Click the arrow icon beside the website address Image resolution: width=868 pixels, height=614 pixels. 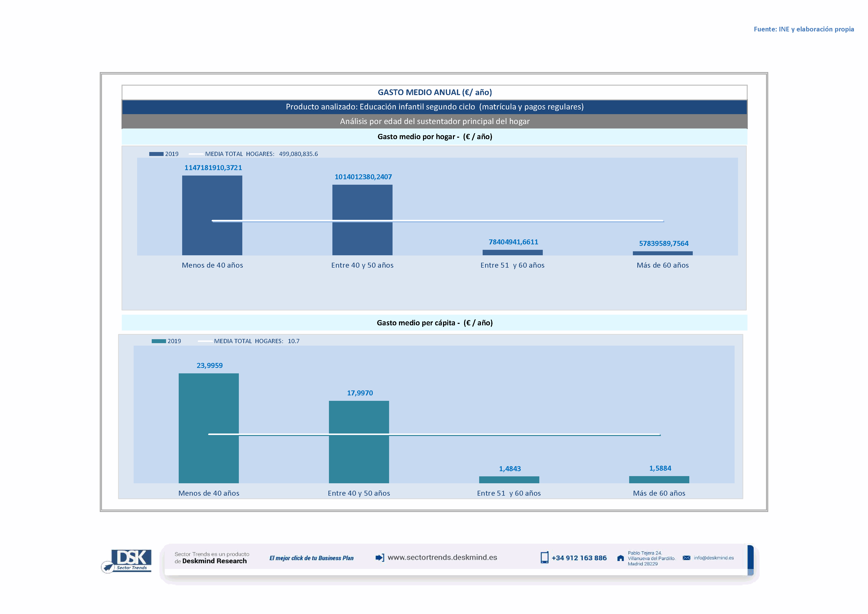(380, 557)
